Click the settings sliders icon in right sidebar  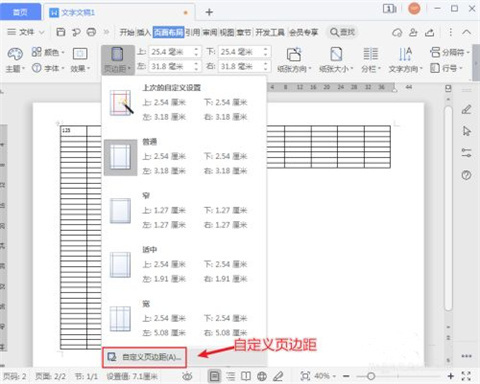466,153
